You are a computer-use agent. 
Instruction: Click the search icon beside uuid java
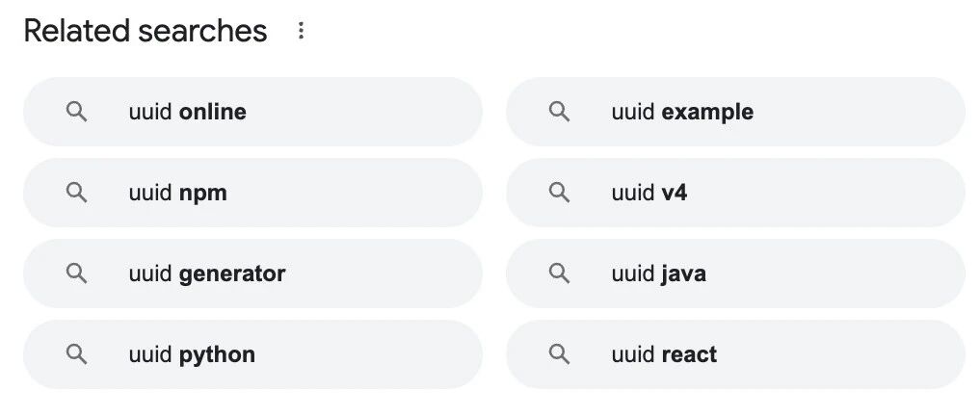pyautogui.click(x=559, y=274)
